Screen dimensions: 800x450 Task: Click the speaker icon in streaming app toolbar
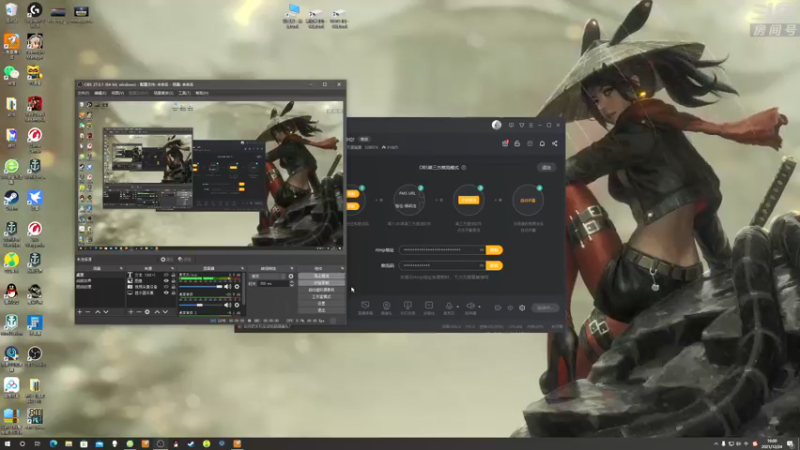470,306
